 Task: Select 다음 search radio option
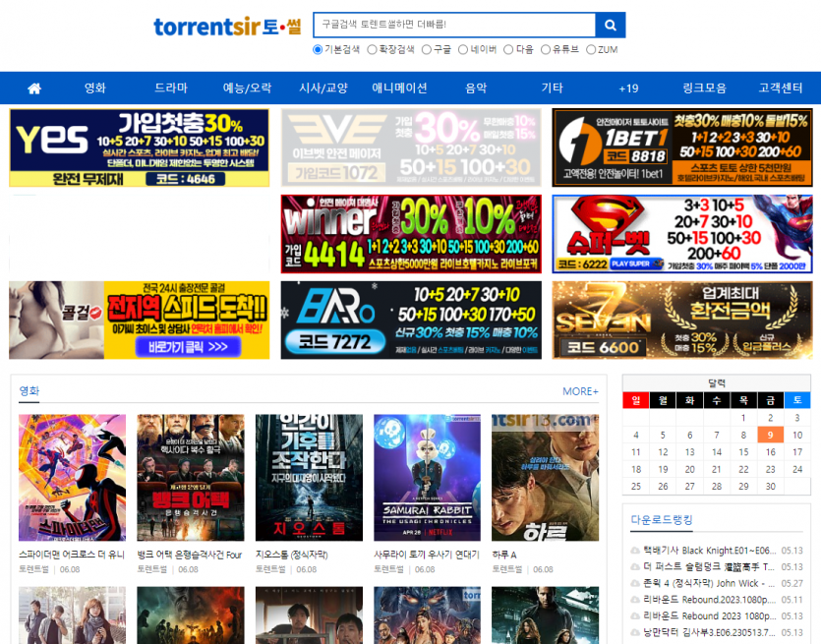tap(508, 50)
